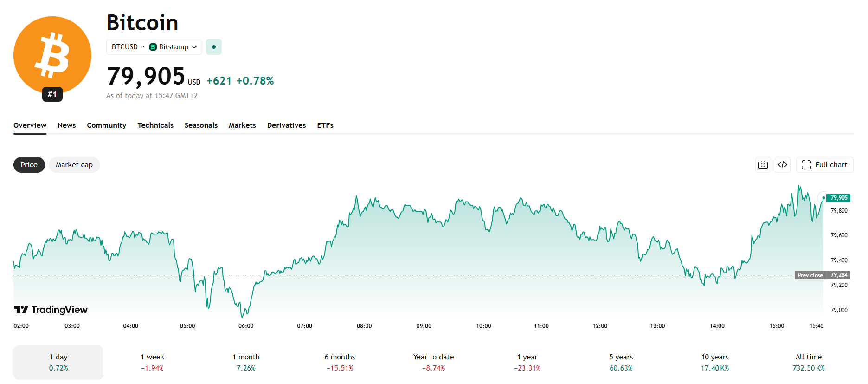Click the +0.78% change value
Viewport: 868px width, 384px height.
click(x=255, y=81)
